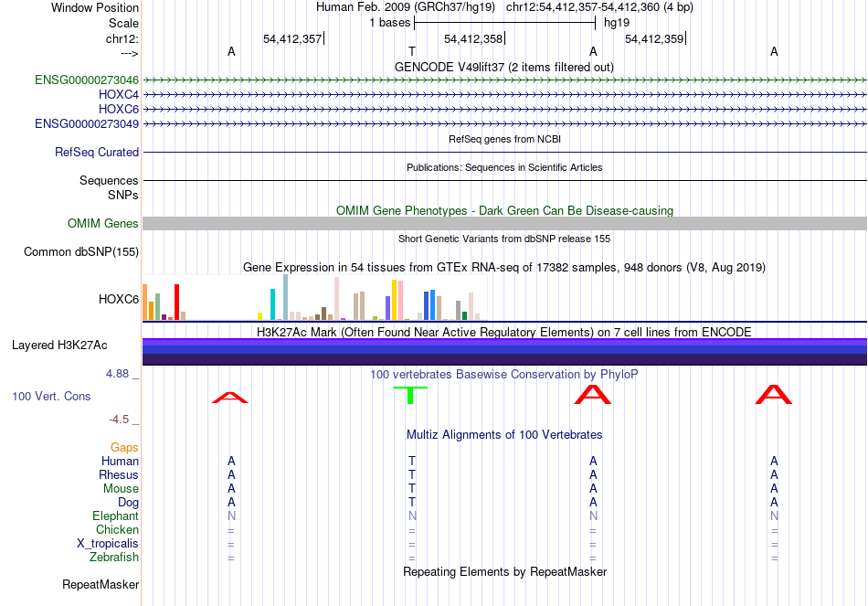Select the Elephant species label
Image resolution: width=868 pixels, height=606 pixels.
pos(115,516)
